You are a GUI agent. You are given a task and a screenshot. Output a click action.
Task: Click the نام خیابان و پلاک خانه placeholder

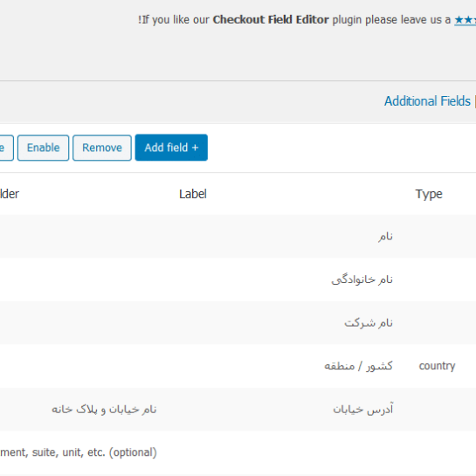tap(104, 410)
